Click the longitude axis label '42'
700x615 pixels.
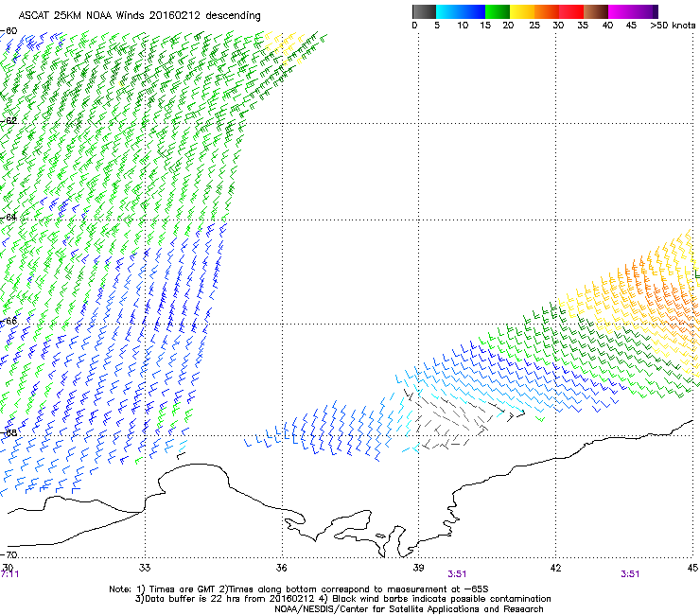point(555,568)
